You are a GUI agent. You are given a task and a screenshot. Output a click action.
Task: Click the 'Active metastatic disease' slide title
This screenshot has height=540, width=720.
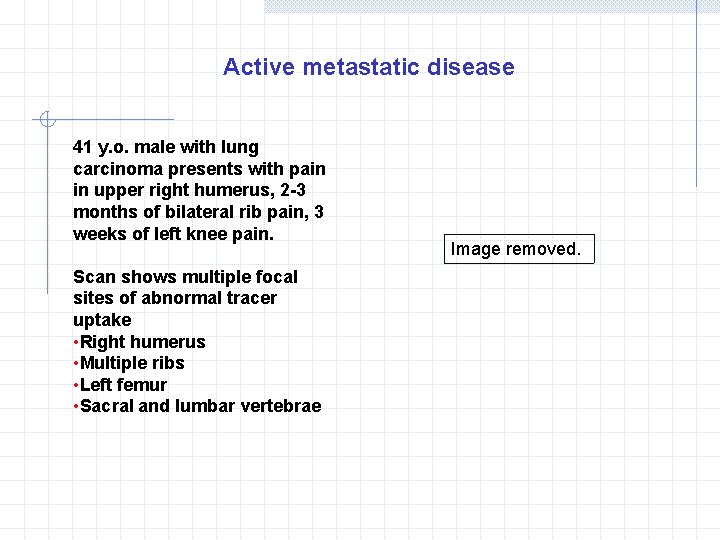click(369, 67)
